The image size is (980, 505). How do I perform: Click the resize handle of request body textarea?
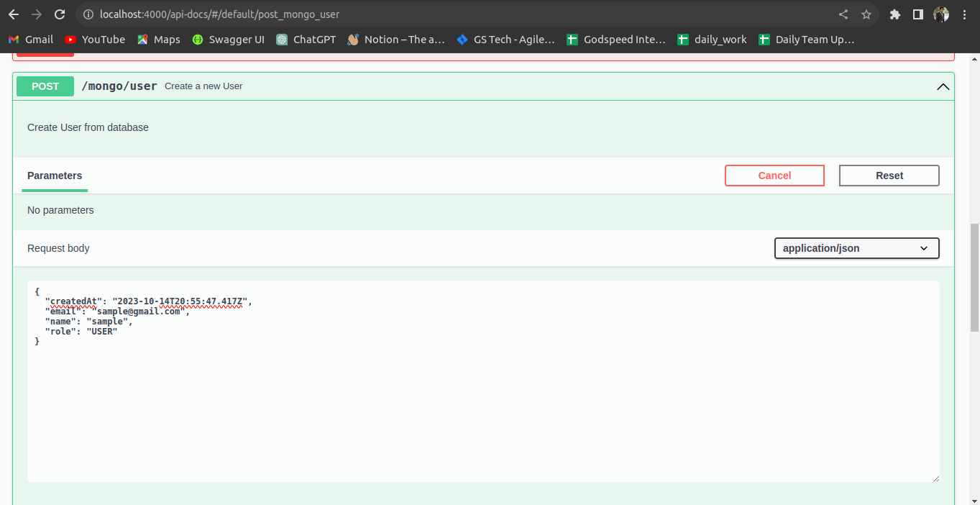tap(935, 478)
